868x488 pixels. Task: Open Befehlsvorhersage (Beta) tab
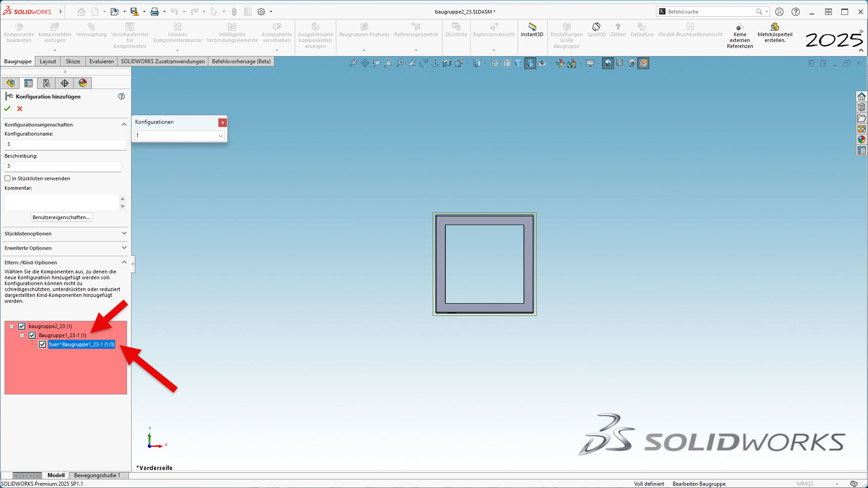tap(241, 61)
